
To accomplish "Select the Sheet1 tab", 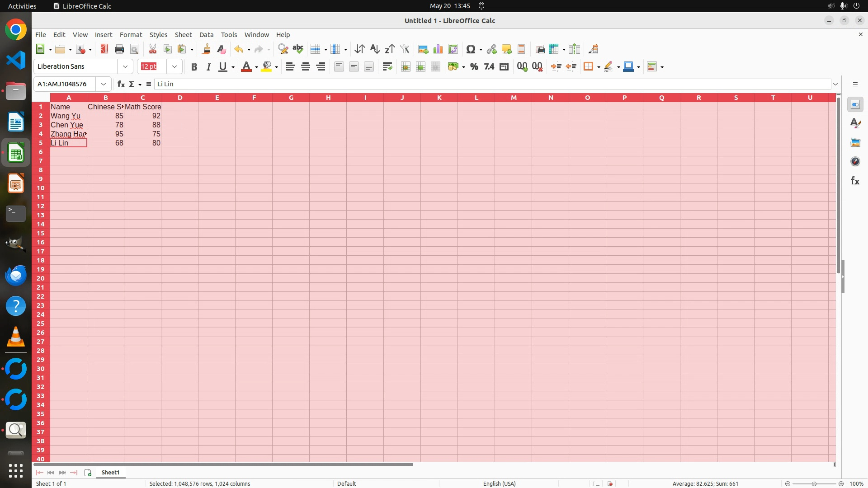I will pos(110,472).
